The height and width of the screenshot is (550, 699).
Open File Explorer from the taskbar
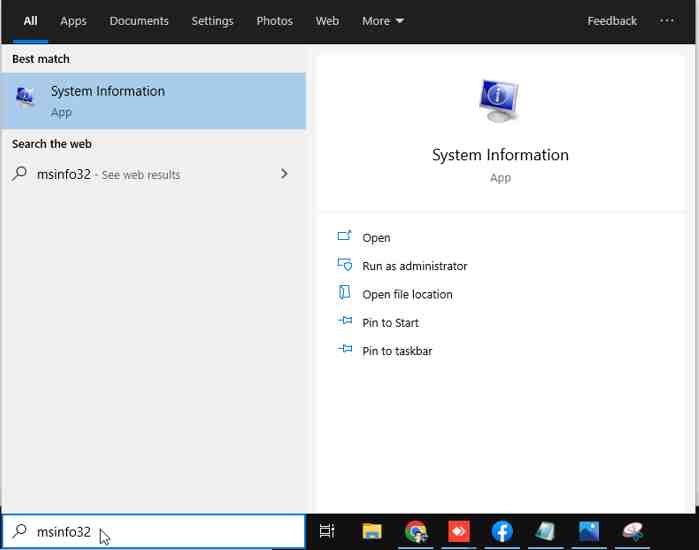[x=372, y=531]
